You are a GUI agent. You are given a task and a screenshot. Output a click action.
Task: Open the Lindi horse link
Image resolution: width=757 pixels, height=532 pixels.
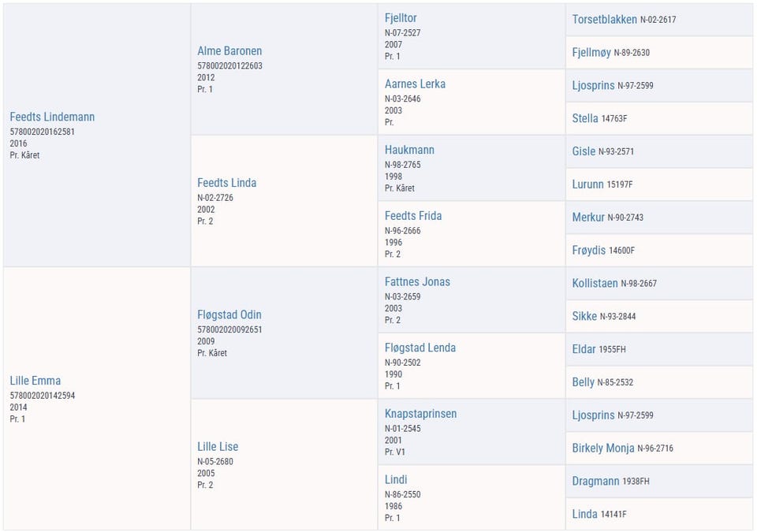click(x=395, y=480)
